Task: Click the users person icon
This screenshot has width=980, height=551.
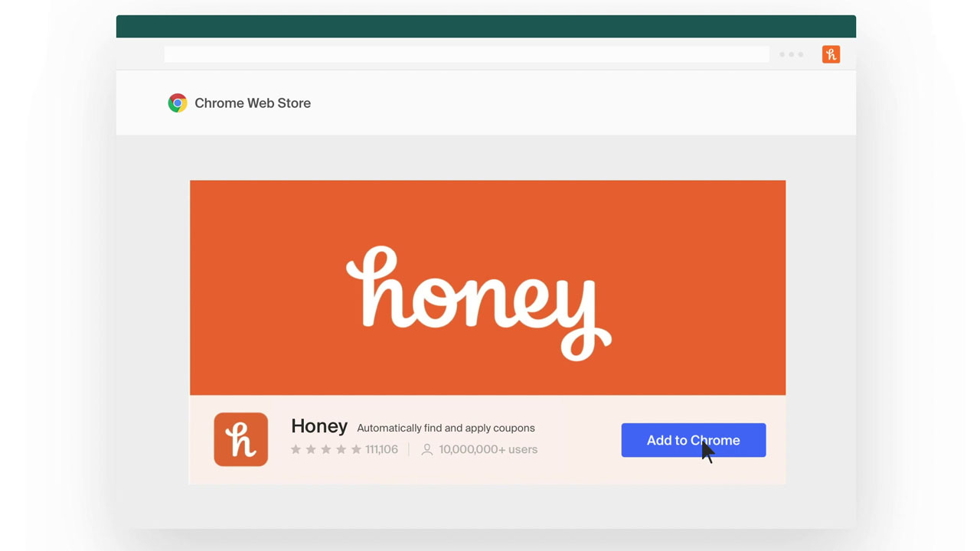Action: tap(427, 450)
